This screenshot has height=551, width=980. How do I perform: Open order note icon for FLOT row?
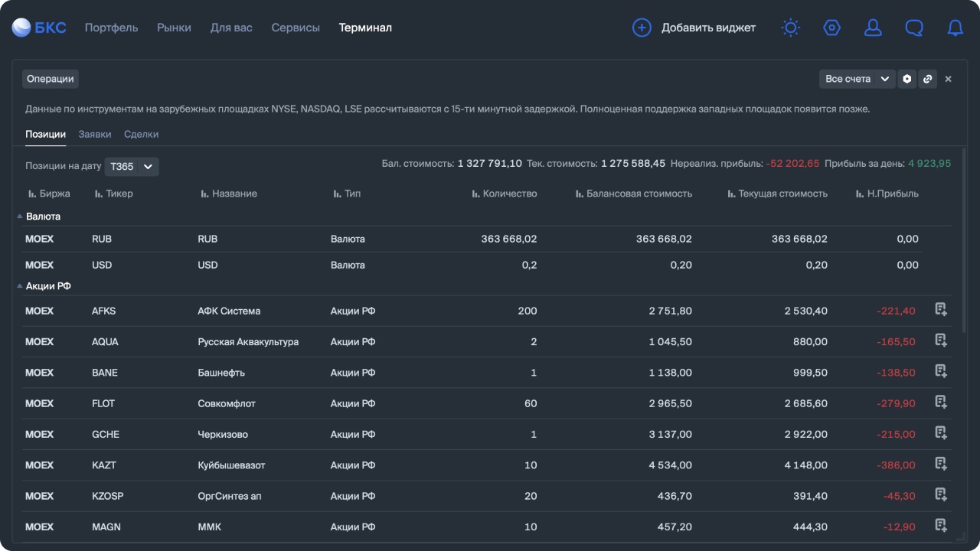941,402
